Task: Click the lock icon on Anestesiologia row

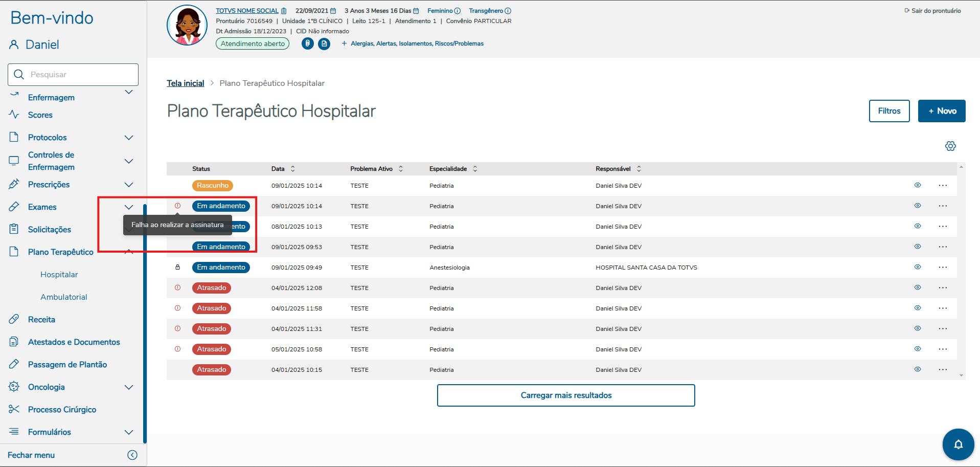Action: coord(178,268)
